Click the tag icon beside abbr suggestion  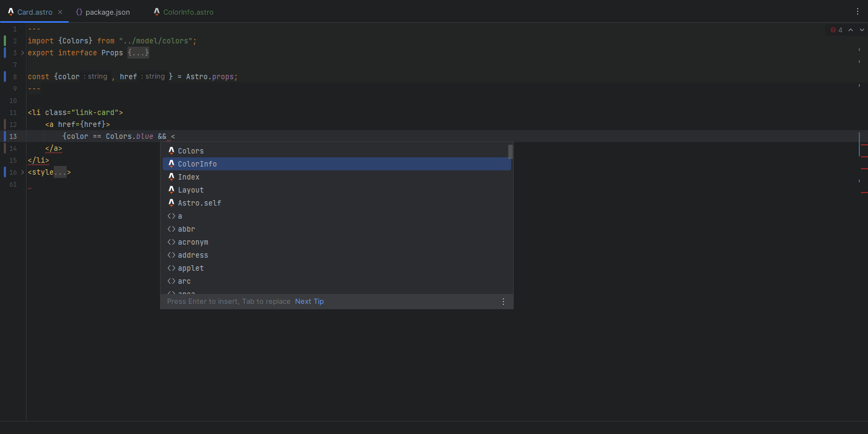[171, 229]
